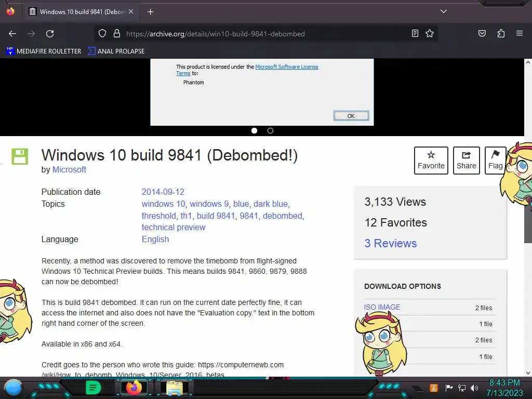Open the green notes app on taskbar
Viewport: 532px width, 399px height.
pos(94,388)
